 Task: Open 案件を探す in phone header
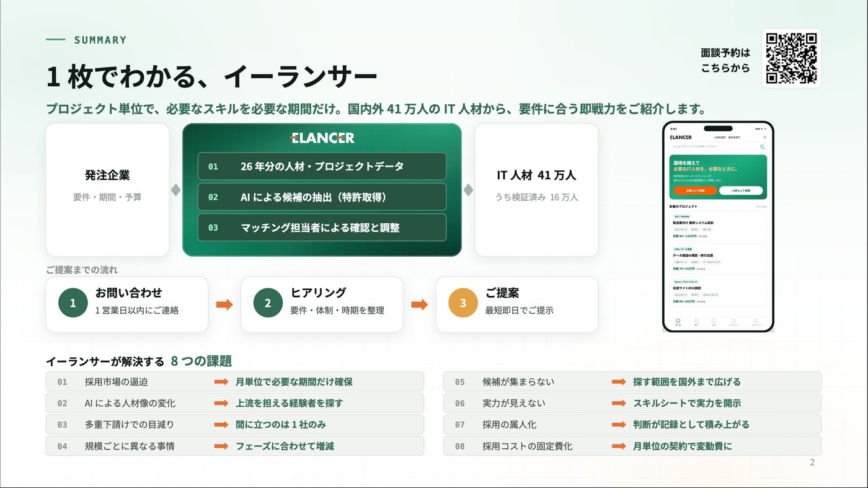(734, 137)
